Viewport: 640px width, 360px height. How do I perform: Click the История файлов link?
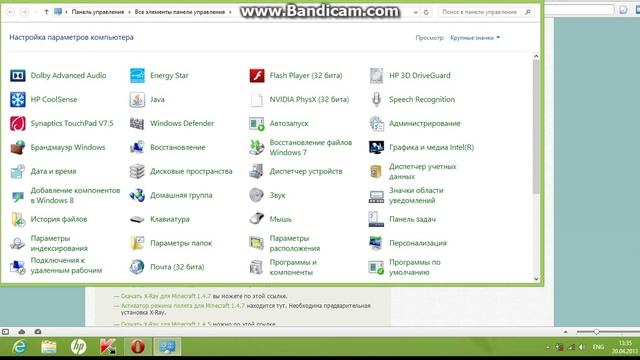pyautogui.click(x=59, y=219)
